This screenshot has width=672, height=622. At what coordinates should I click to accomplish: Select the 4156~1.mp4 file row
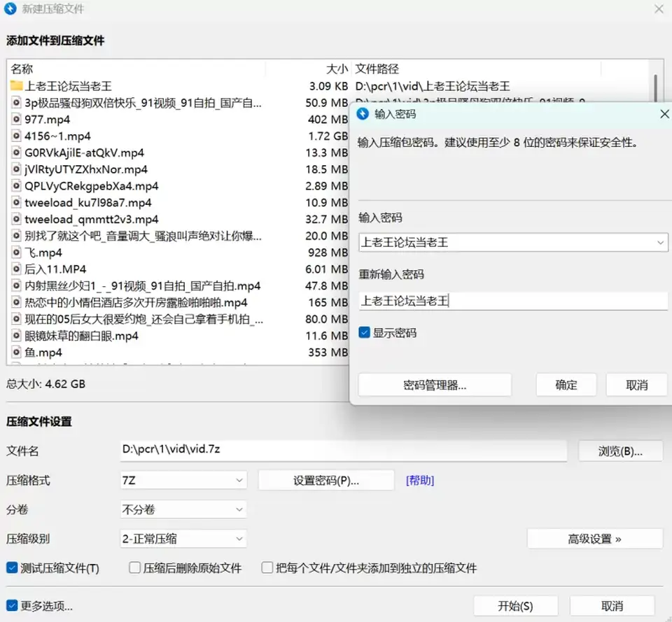pyautogui.click(x=178, y=136)
